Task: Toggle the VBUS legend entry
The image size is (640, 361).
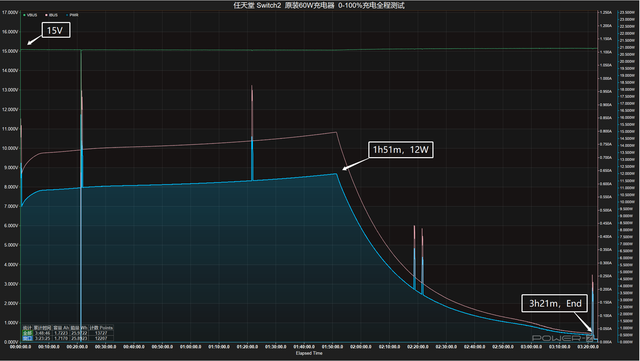Action: tap(30, 15)
